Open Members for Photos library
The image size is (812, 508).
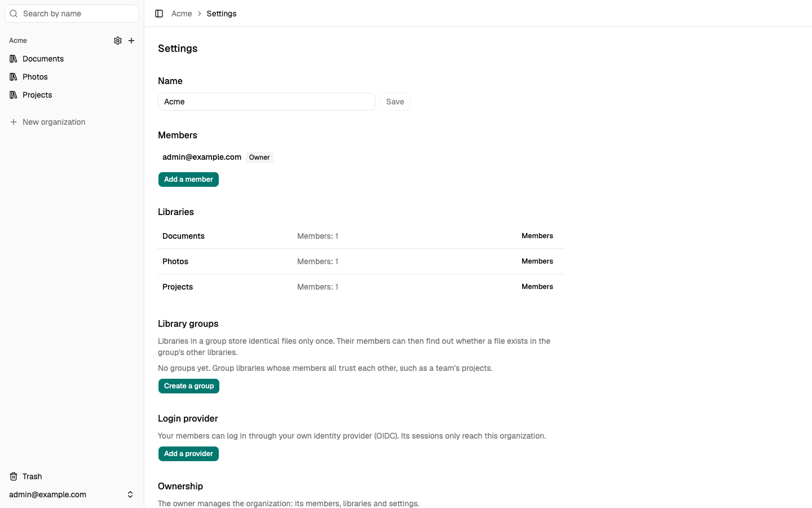pyautogui.click(x=537, y=261)
